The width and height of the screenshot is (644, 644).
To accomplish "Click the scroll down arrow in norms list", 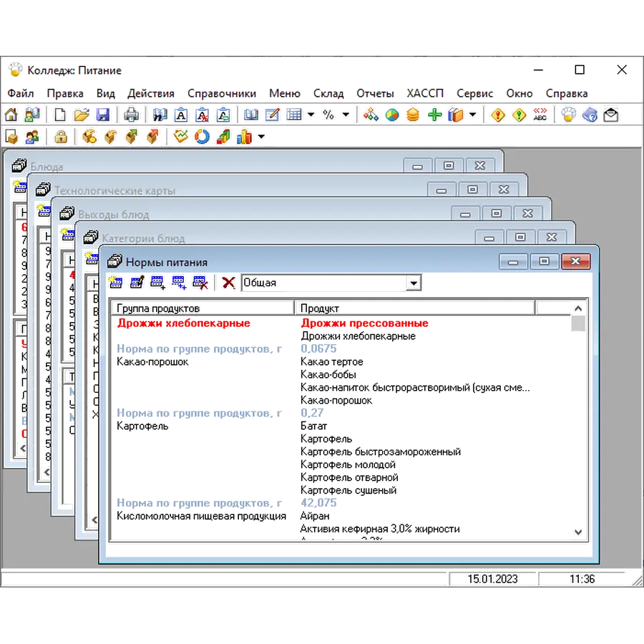I will (x=578, y=532).
